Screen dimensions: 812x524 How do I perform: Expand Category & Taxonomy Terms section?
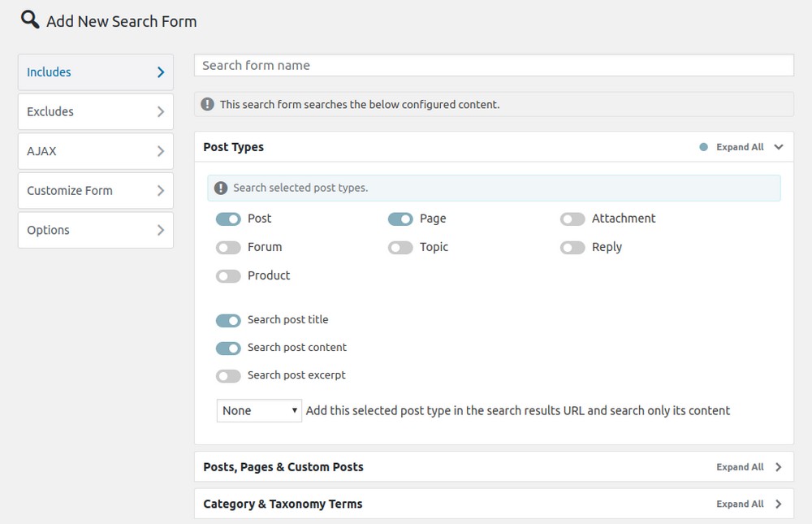779,504
